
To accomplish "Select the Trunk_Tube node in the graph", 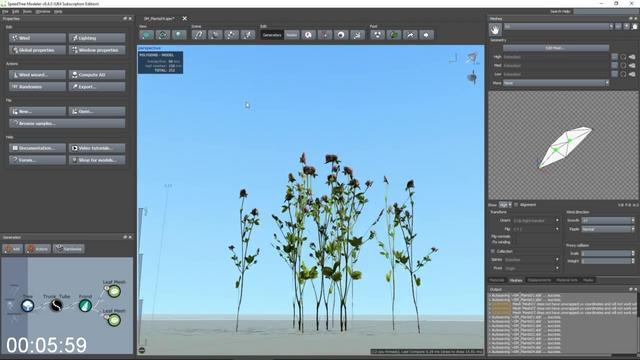I will [x=56, y=305].
